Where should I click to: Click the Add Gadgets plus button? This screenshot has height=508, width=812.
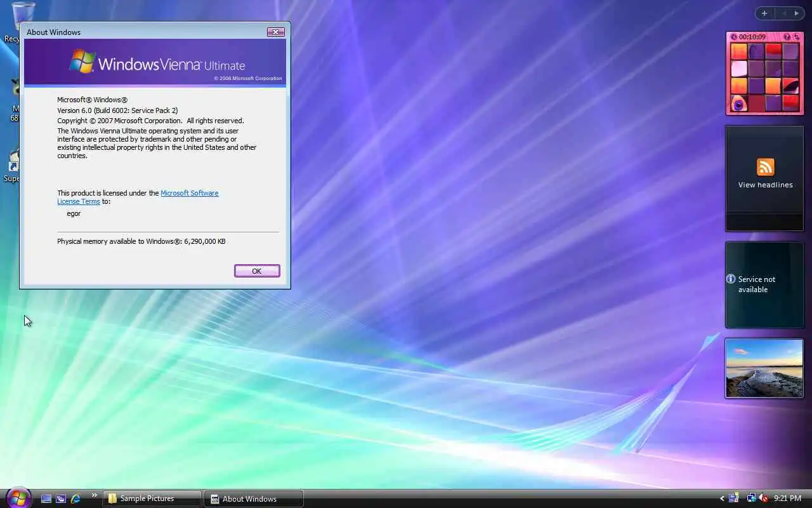point(764,13)
